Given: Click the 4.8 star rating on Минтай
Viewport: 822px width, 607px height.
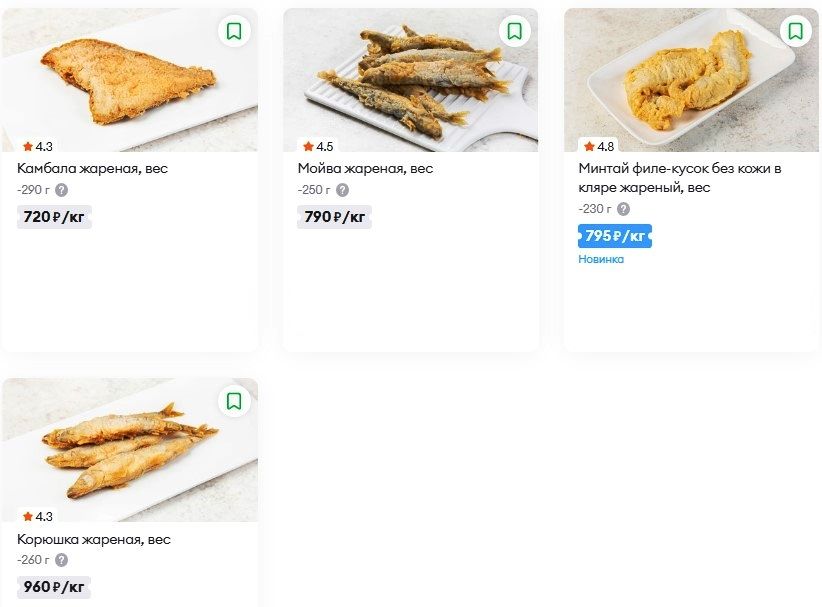Looking at the screenshot, I should (x=599, y=146).
